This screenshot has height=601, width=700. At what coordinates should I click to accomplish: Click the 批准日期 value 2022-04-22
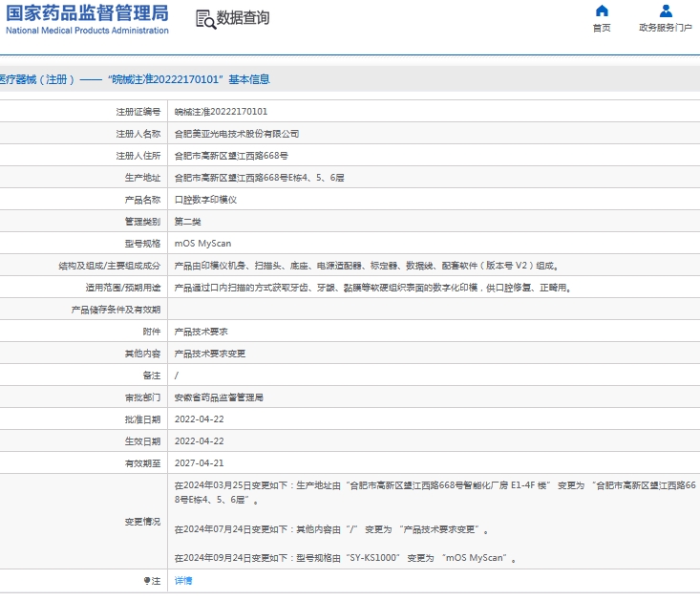point(199,419)
